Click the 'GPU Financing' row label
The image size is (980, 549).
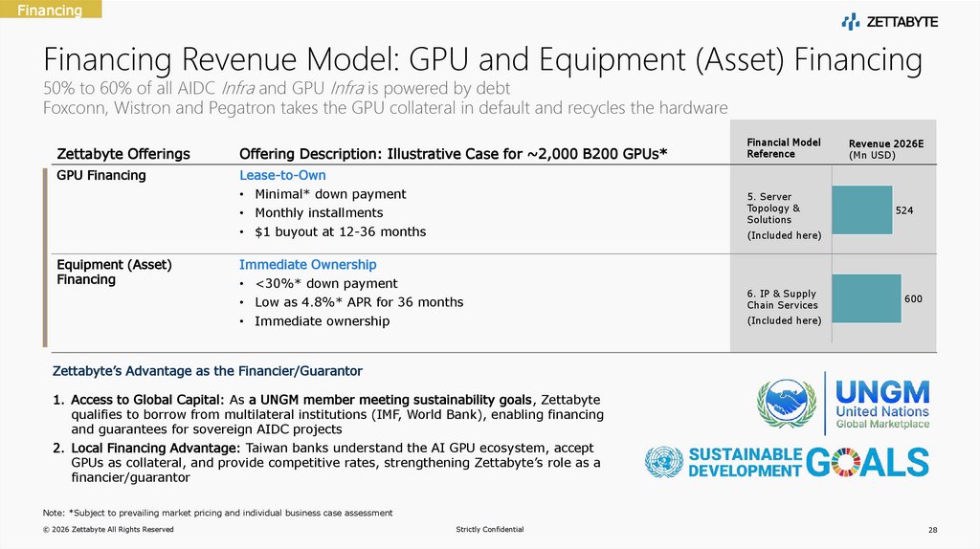(101, 175)
